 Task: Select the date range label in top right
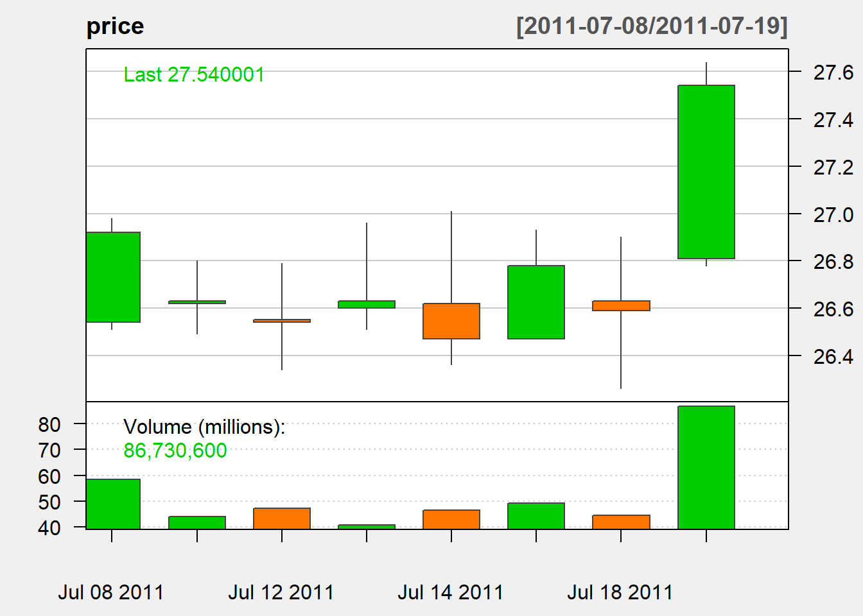[x=651, y=26]
